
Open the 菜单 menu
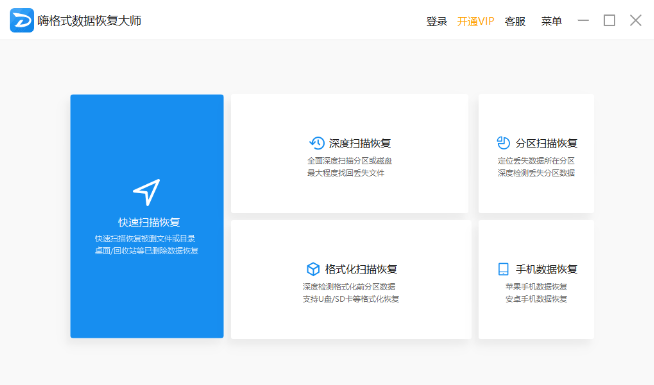[551, 21]
